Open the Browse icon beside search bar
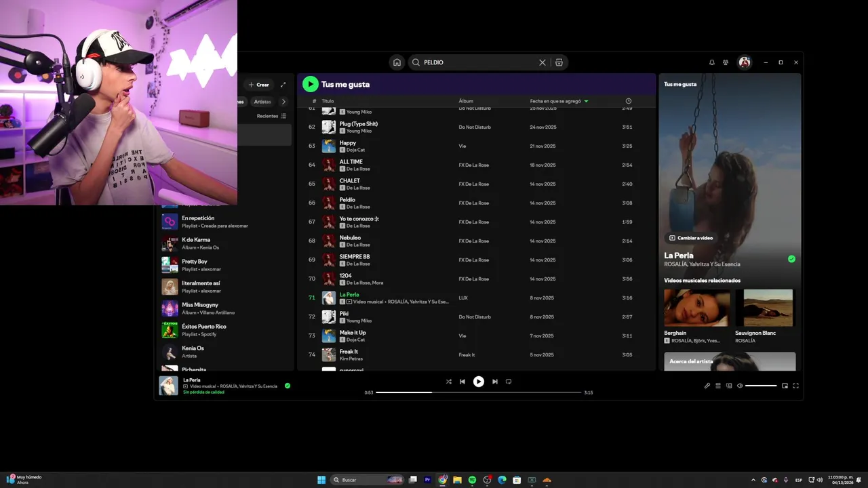Image resolution: width=868 pixels, height=488 pixels. pyautogui.click(x=559, y=62)
